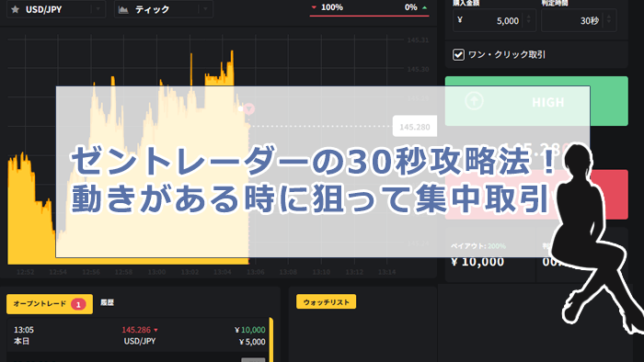This screenshot has height=362, width=644.
Task: Click the ¥ 10,000 payout amount display
Action: pyautogui.click(x=477, y=262)
